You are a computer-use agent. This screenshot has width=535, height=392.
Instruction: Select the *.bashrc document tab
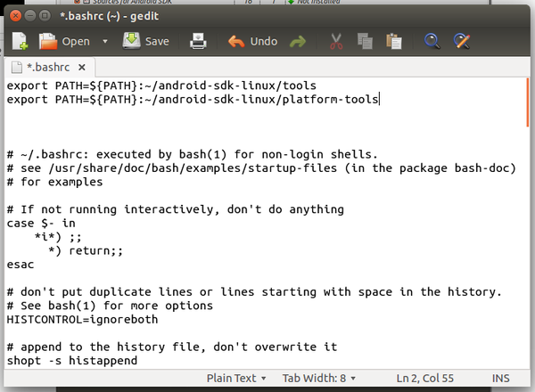(x=48, y=67)
